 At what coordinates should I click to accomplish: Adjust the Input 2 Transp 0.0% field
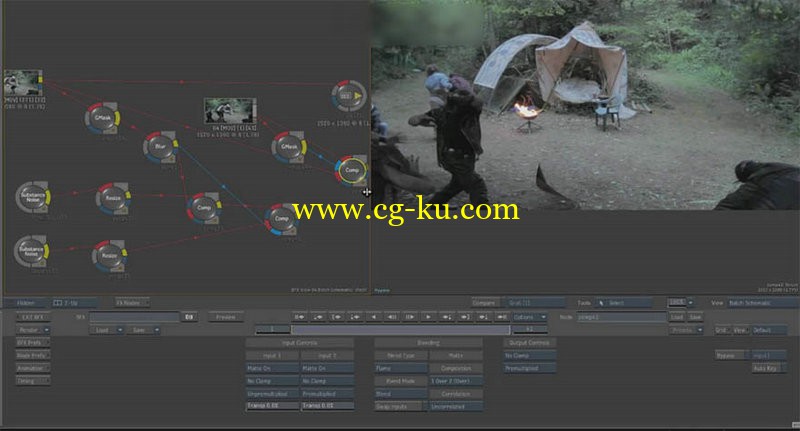[327, 406]
